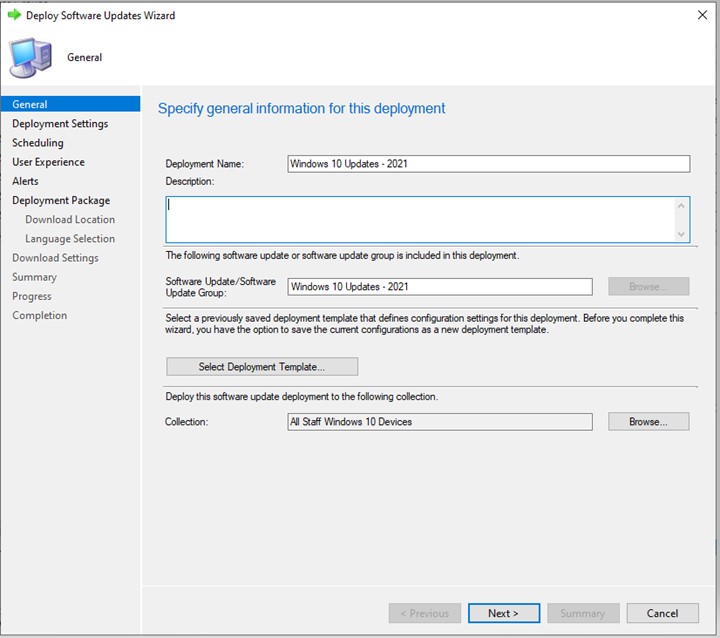This screenshot has width=720, height=638.
Task: Select the General step in sidebar
Action: [70, 104]
